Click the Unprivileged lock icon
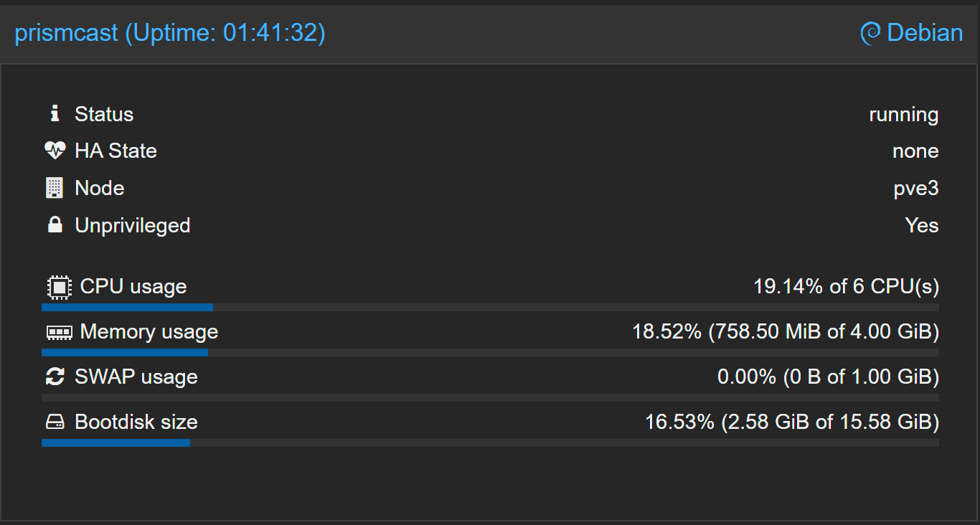Image resolution: width=980 pixels, height=525 pixels. (55, 225)
